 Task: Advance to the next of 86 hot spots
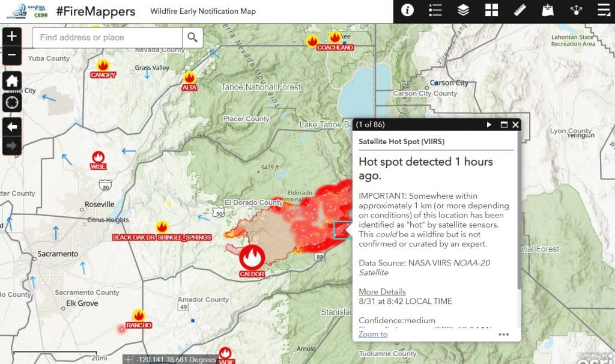click(x=490, y=125)
